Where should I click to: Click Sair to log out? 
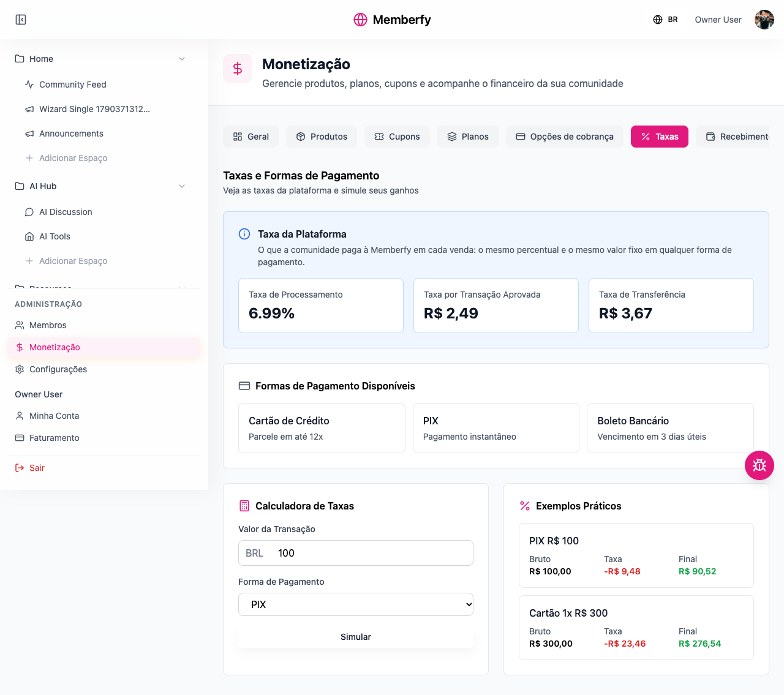click(x=104, y=468)
